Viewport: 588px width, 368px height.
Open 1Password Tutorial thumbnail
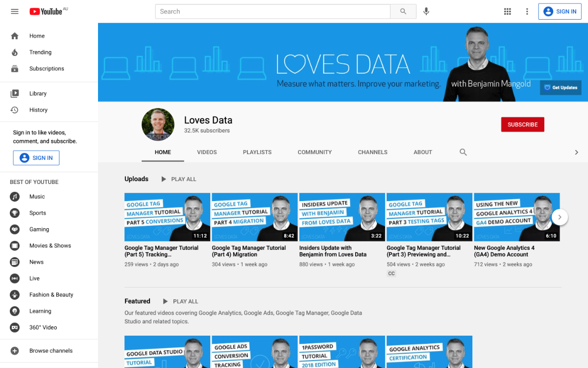pyautogui.click(x=342, y=352)
